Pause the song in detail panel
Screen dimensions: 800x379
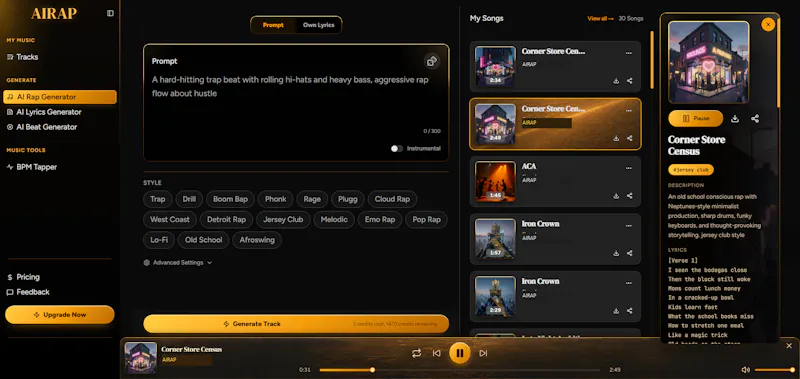coord(695,118)
